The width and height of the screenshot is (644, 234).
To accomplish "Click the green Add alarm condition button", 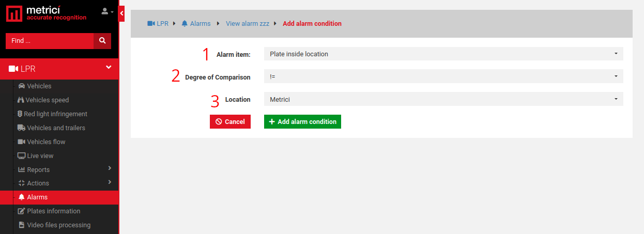I will click(302, 121).
